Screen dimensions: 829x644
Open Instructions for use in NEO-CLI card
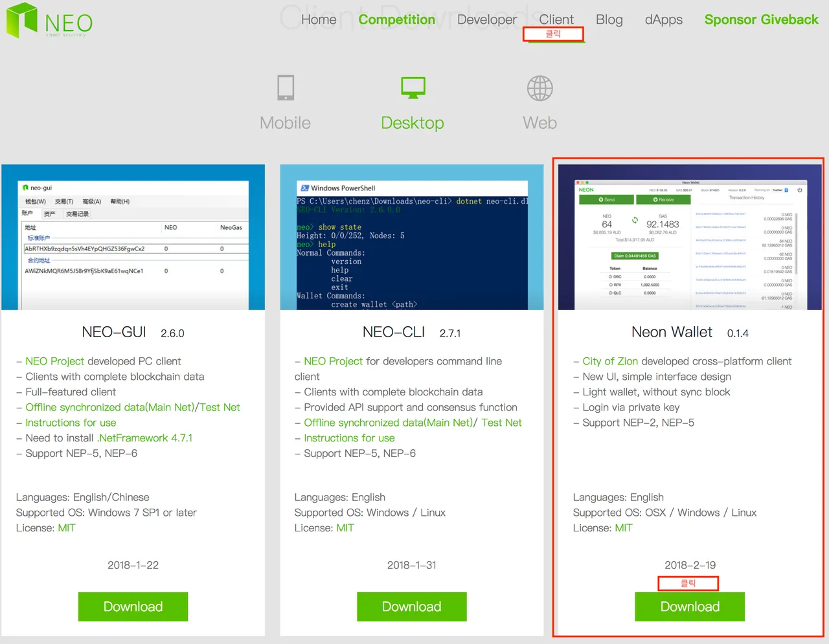350,438
